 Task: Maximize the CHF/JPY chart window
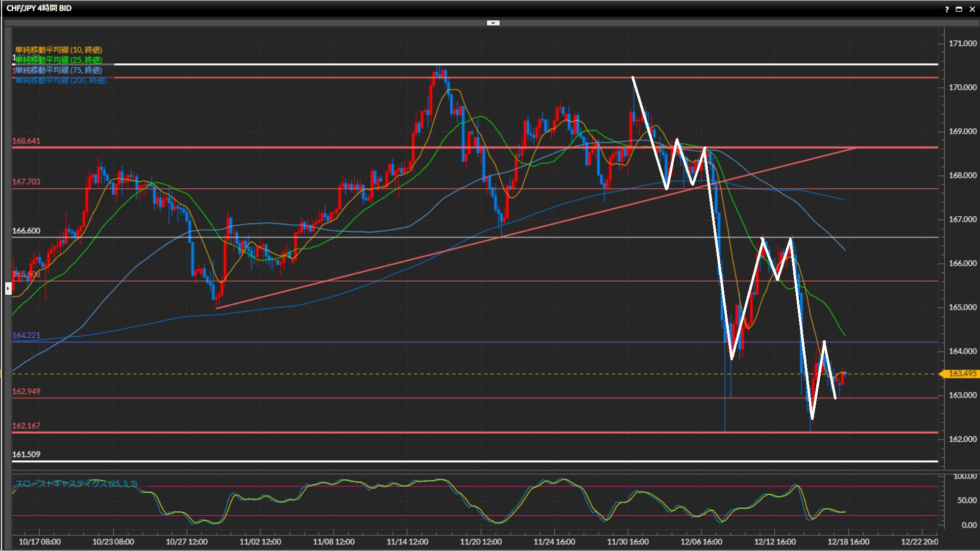pyautogui.click(x=959, y=9)
